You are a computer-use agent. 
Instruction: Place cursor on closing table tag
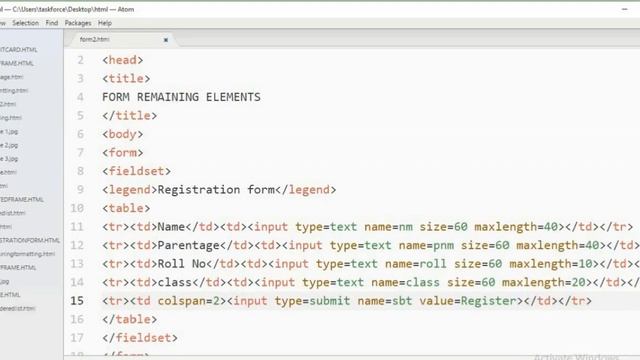tap(129, 319)
